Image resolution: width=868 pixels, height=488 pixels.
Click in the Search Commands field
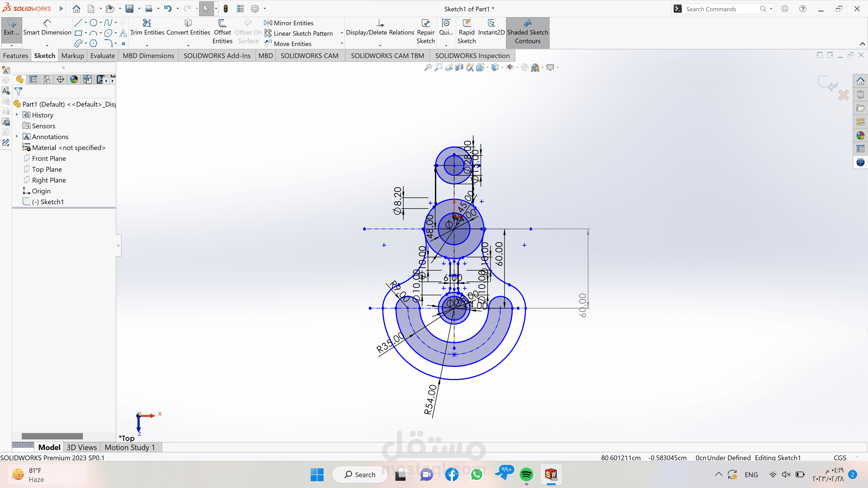pos(722,9)
